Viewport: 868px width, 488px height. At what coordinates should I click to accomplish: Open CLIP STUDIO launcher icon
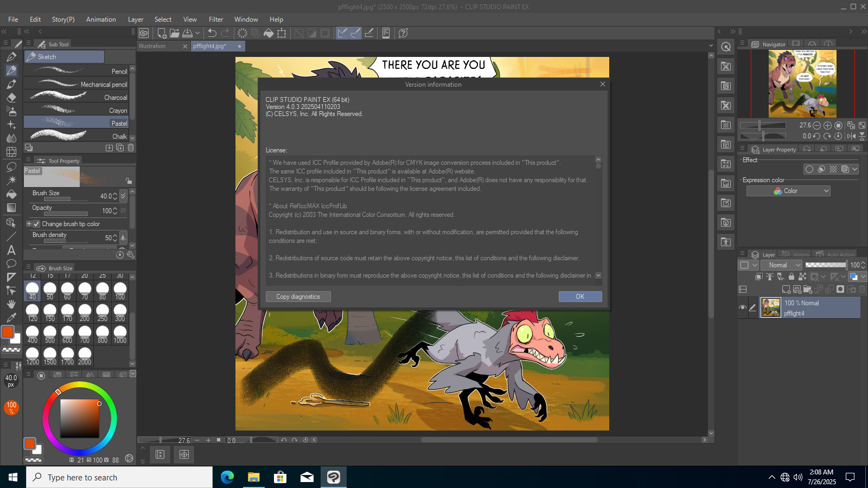(144, 33)
